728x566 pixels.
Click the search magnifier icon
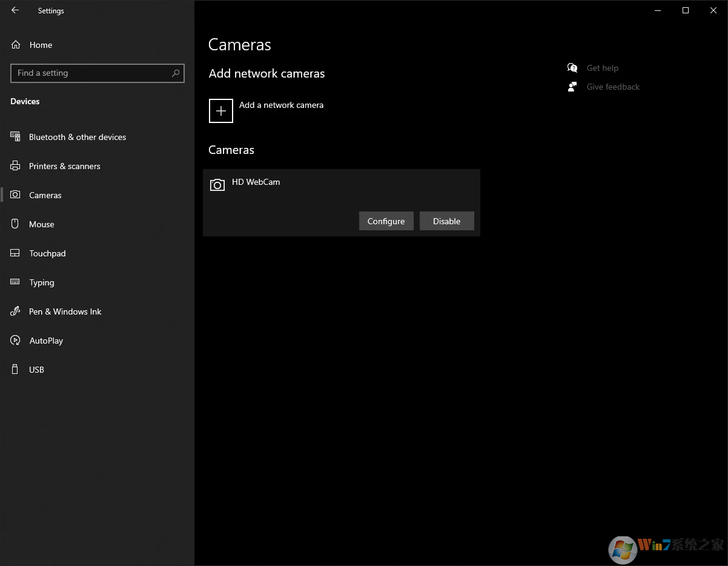(176, 73)
